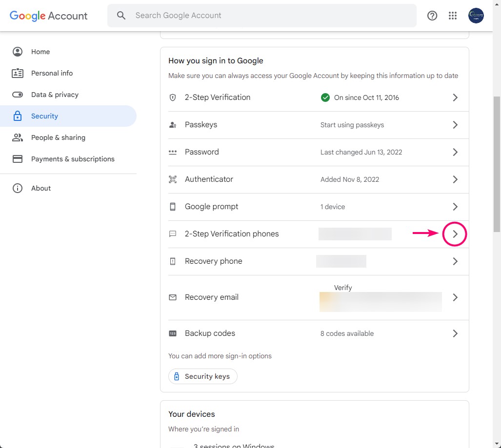Go to the Home menu item

pyautogui.click(x=68, y=52)
